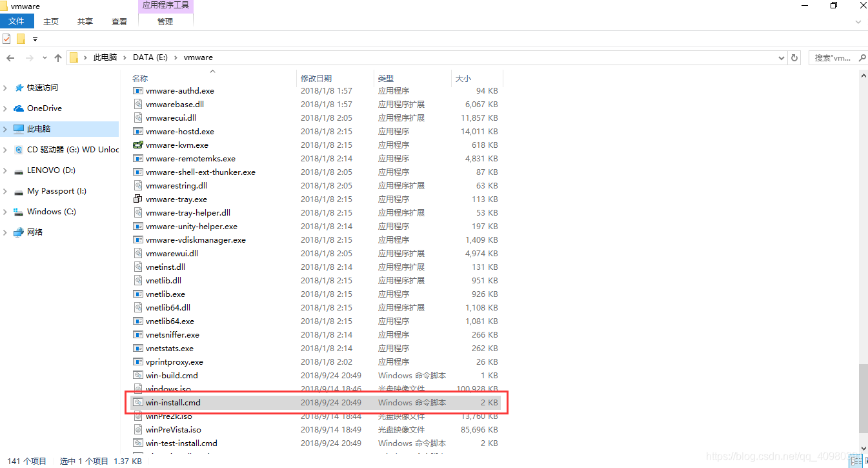Click the This PC monitor icon
The height and width of the screenshot is (468, 868).
[x=19, y=129]
